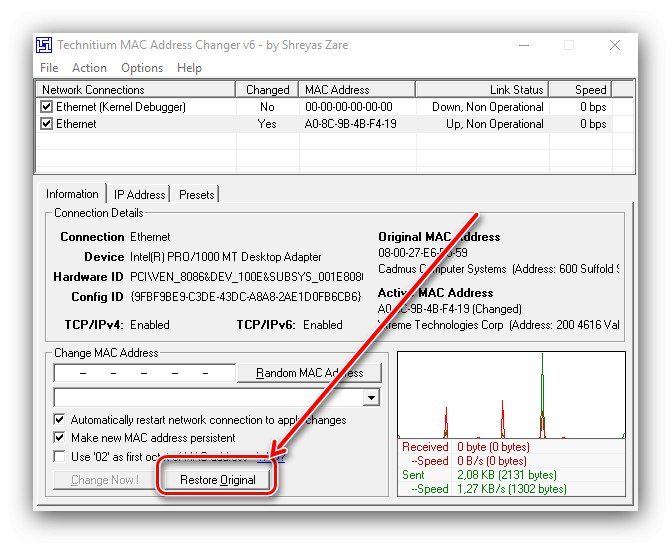The image size is (671, 544).
Task: Click the Intel(R) PRO/1000 MT Desktop Adapter text
Action: click(x=226, y=257)
